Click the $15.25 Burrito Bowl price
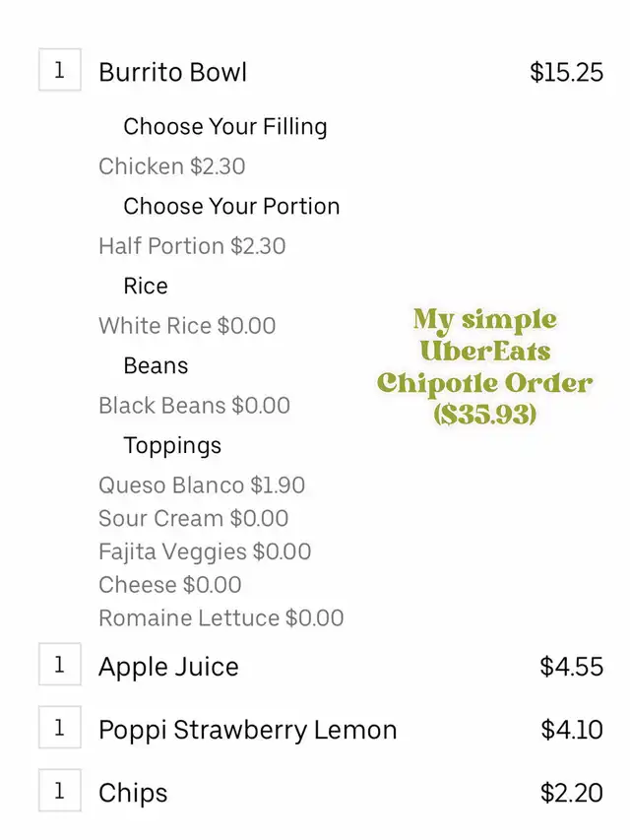Image resolution: width=630 pixels, height=840 pixels. pos(566,72)
